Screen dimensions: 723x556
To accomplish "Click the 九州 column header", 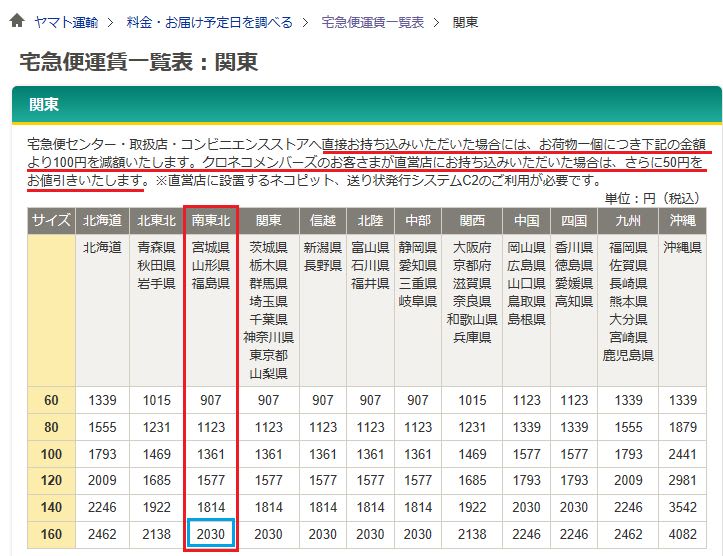I will (x=628, y=220).
